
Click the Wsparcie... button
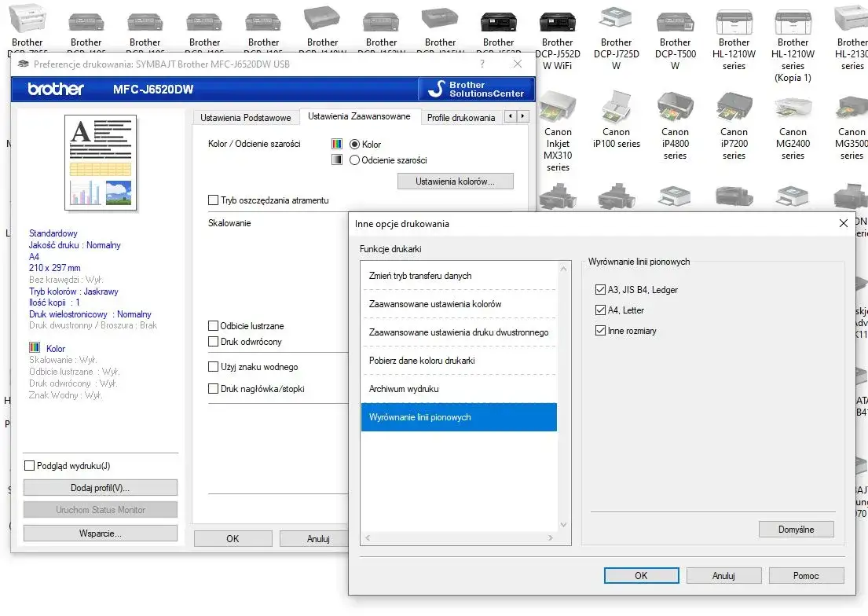tap(101, 533)
